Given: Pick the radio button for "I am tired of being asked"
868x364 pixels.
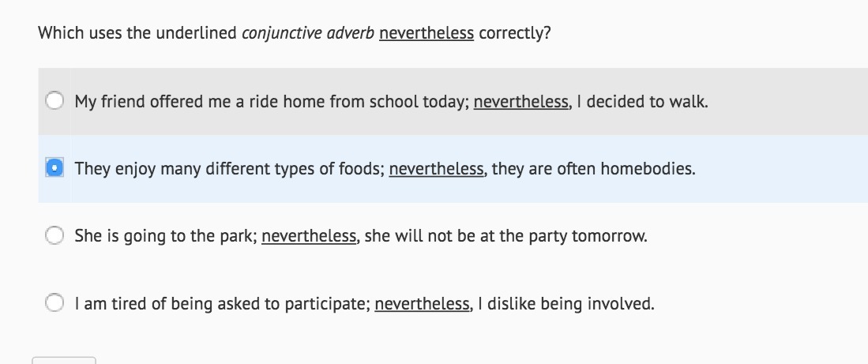Looking at the screenshot, I should click(54, 303).
